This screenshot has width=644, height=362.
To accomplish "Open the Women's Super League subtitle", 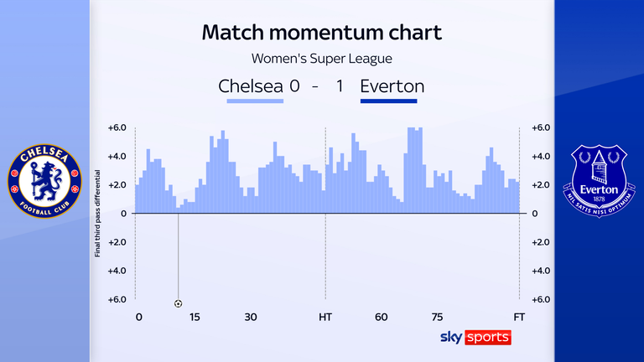I will tap(322, 59).
